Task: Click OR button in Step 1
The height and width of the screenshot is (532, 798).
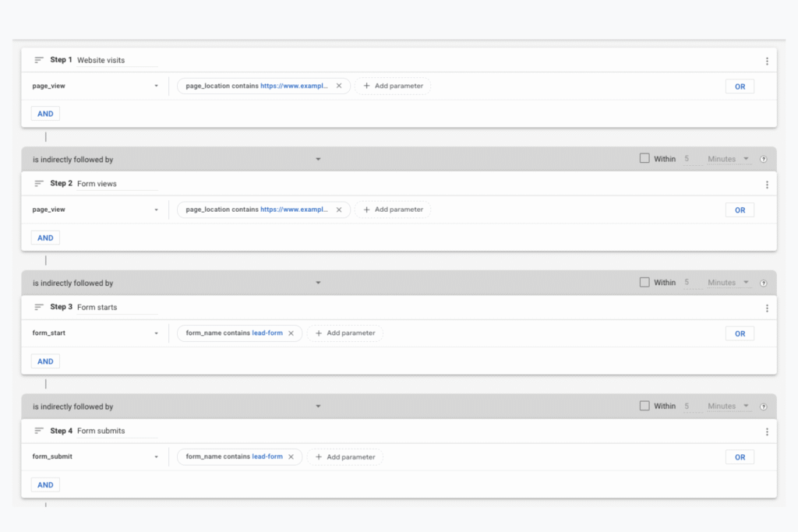Action: (x=740, y=86)
